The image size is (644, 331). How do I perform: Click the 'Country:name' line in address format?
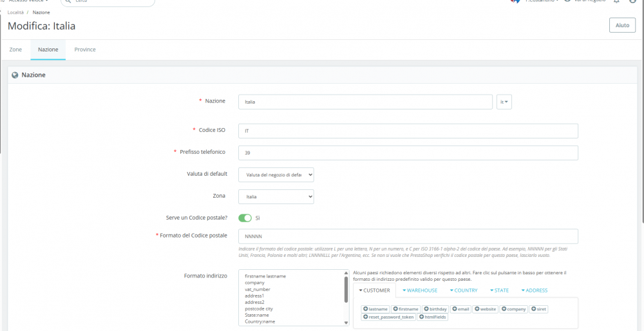tap(260, 322)
